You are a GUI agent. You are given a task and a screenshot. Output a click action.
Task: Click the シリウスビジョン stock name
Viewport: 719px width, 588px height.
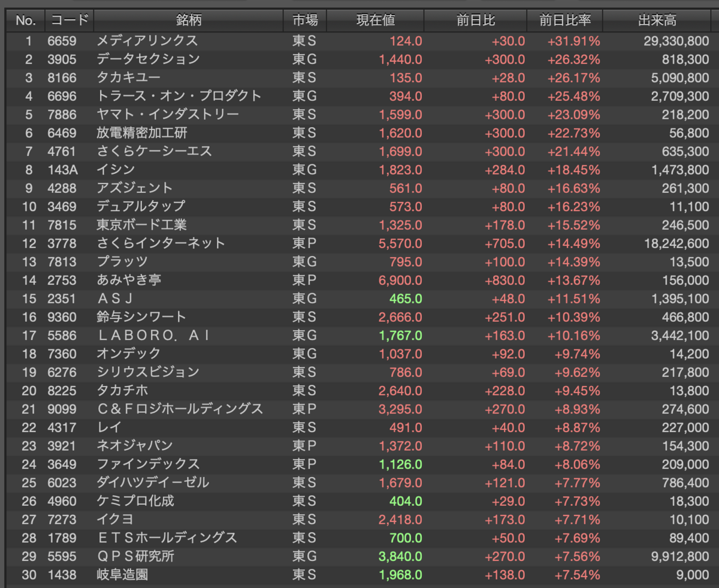(x=147, y=372)
